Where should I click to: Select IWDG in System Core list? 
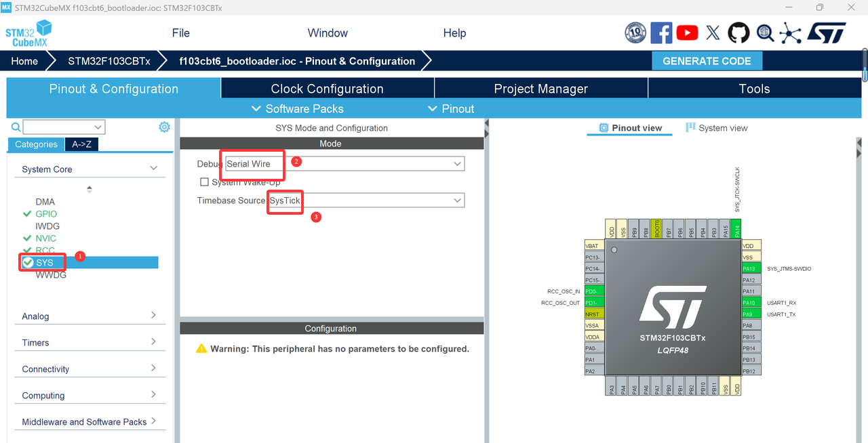[47, 226]
